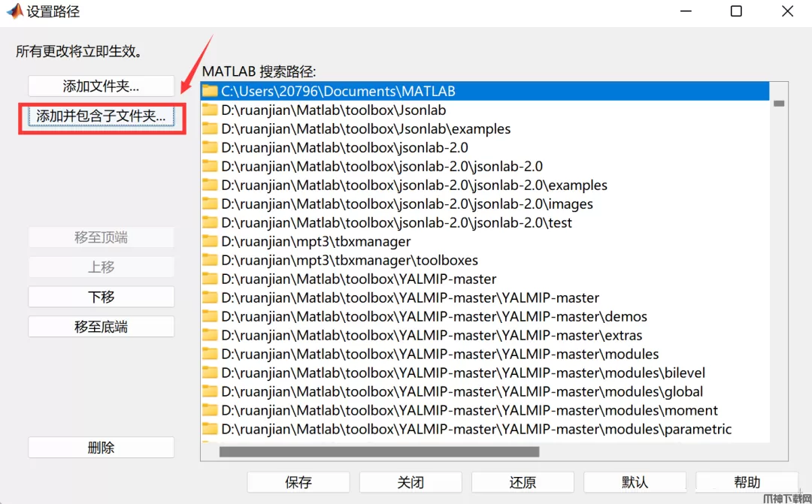Move selected path down with 下移
The width and height of the screenshot is (812, 504).
pos(101,297)
